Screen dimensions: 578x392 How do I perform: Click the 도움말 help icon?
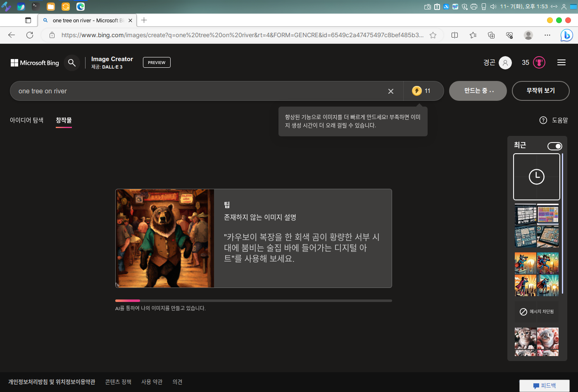click(x=543, y=120)
